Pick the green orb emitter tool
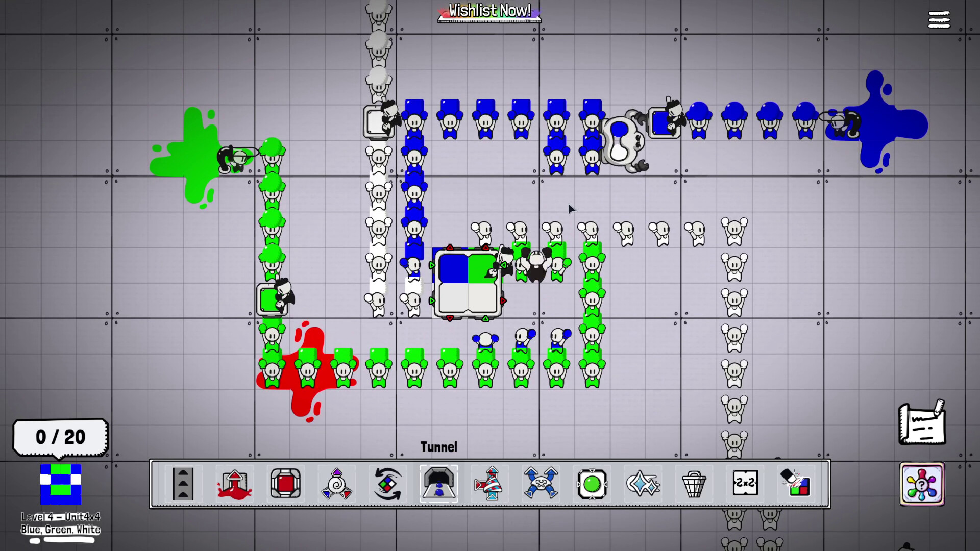Screen dimensions: 980x551 (592, 484)
